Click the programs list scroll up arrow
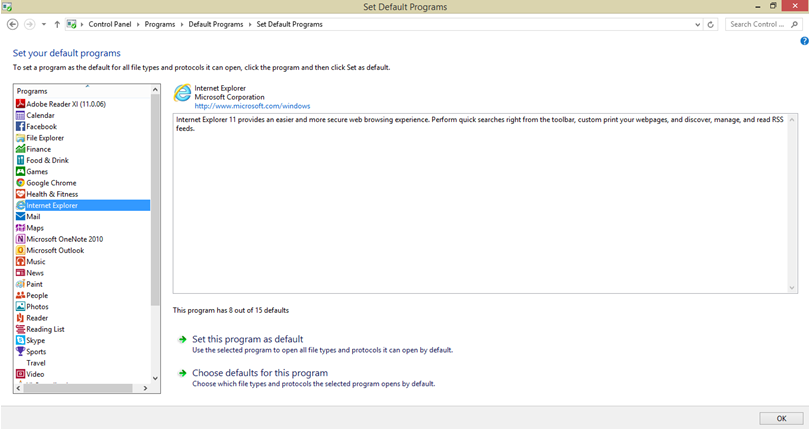Viewport: 809px width, 429px height. [x=155, y=90]
